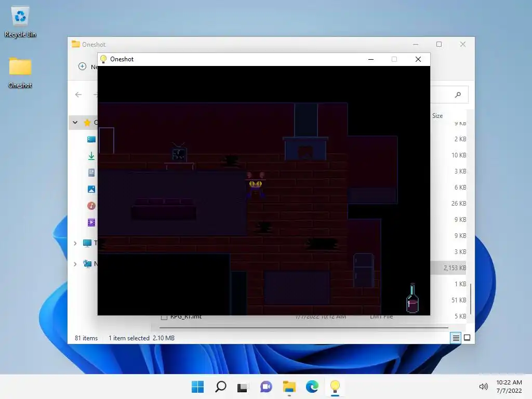Click the New plus icon in File Explorer

[x=82, y=66]
